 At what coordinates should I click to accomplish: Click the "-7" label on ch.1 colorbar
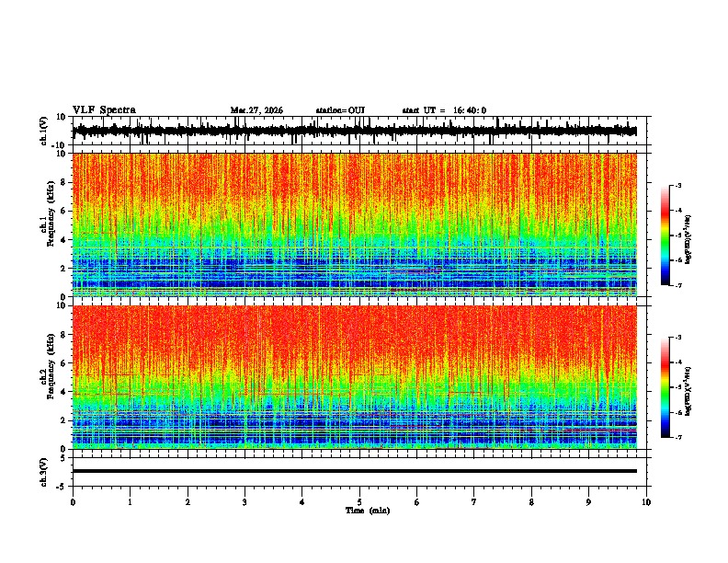677,285
